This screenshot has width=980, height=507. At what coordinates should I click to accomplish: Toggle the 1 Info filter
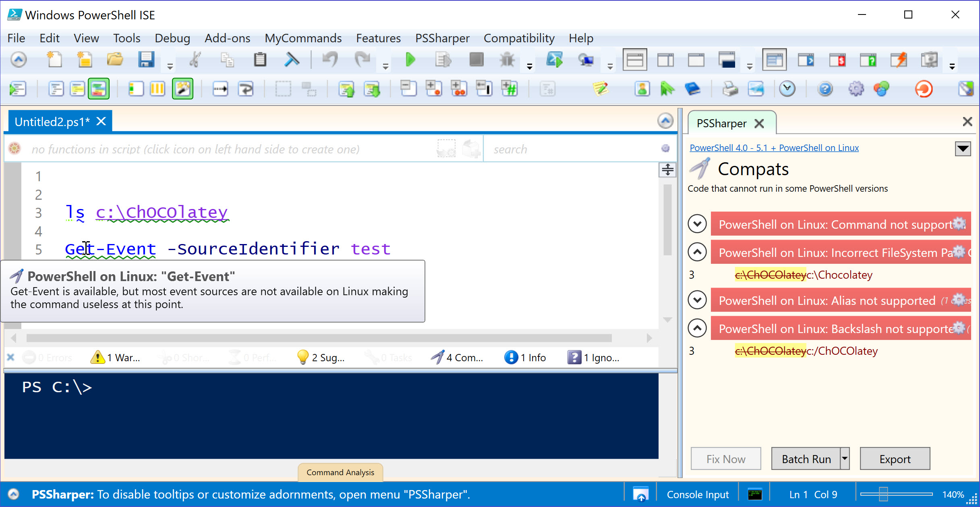click(x=525, y=358)
